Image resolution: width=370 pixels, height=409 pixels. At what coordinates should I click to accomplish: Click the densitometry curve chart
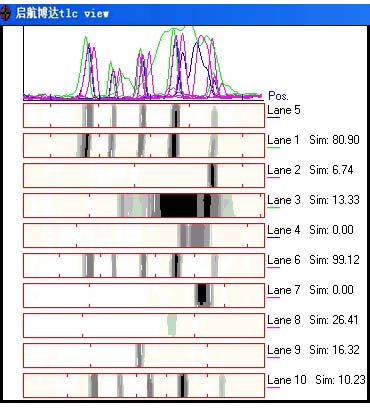tap(143, 63)
